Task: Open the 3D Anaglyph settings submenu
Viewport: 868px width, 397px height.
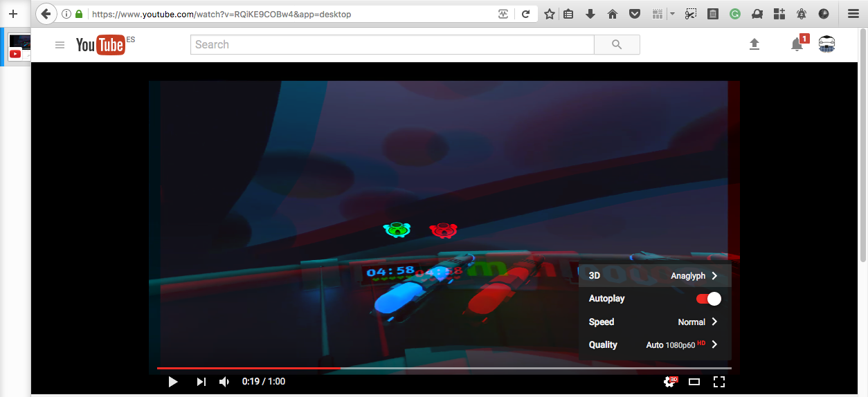Action: [655, 275]
